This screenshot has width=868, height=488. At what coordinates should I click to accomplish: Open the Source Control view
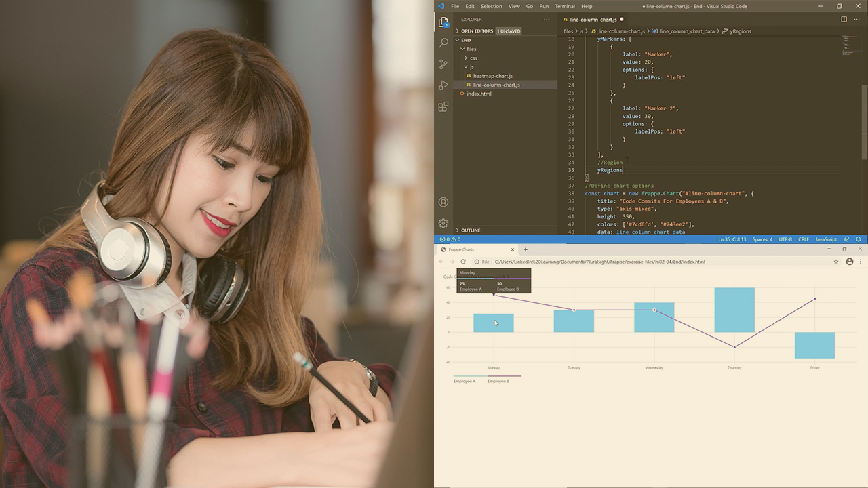point(443,64)
